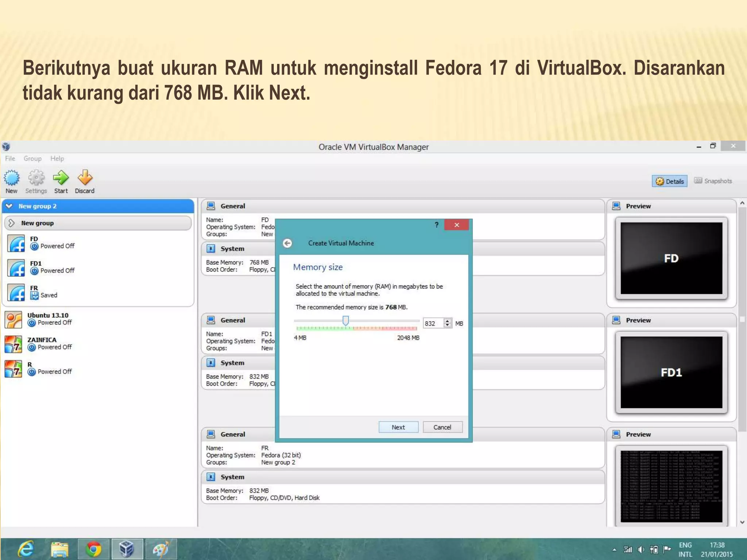The height and width of the screenshot is (560, 747).
Task: Open Google Chrome from the taskbar
Action: 93,549
